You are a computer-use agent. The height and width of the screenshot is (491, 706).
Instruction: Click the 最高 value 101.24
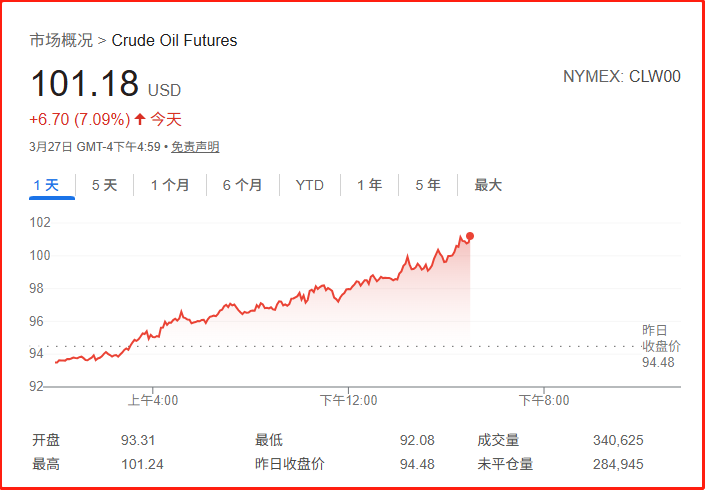(141, 464)
